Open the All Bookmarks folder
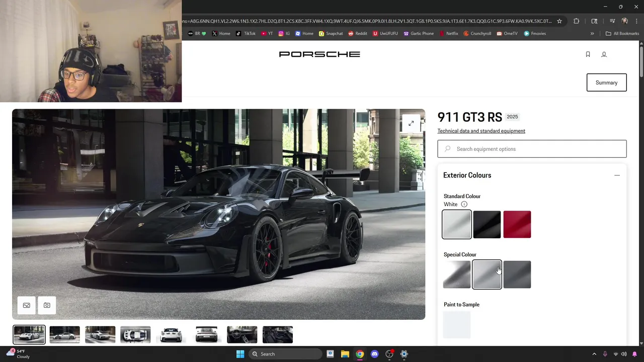Screen dimensions: 644x362 click(622, 34)
